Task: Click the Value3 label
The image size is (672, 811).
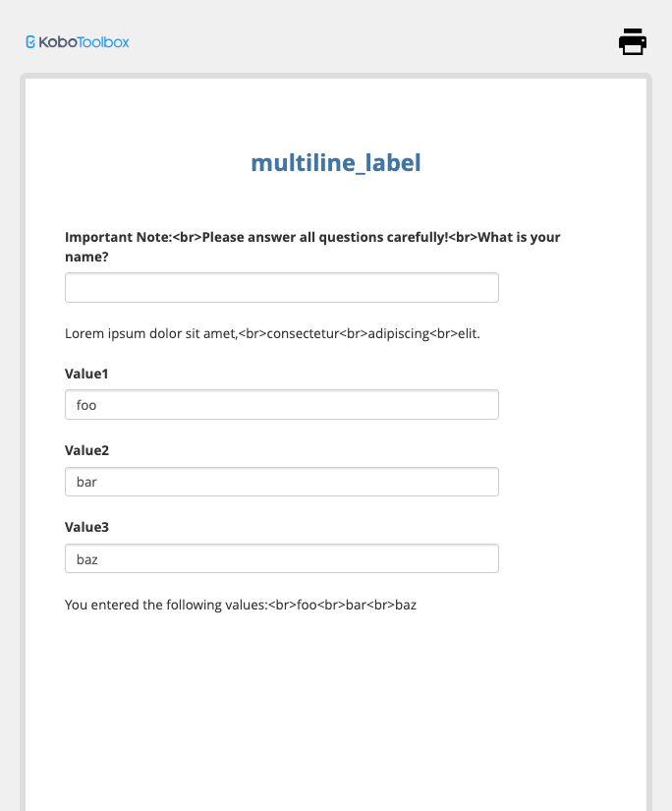Action: [86, 527]
